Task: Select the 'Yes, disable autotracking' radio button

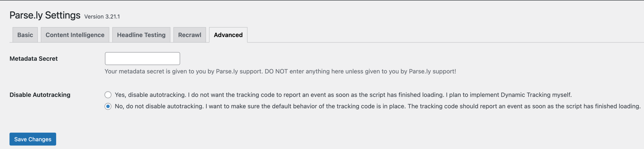Action: [108, 95]
